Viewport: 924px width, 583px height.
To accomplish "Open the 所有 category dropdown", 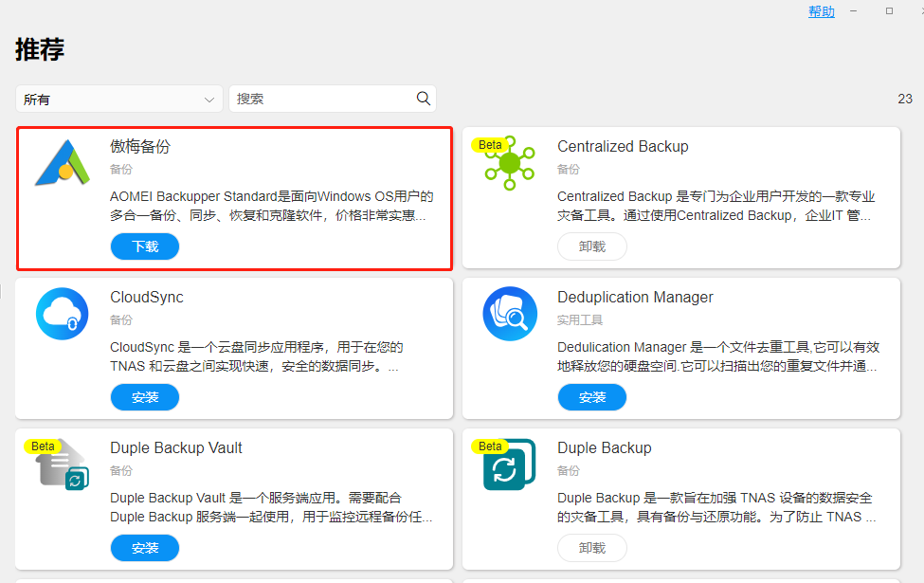I will click(x=119, y=99).
